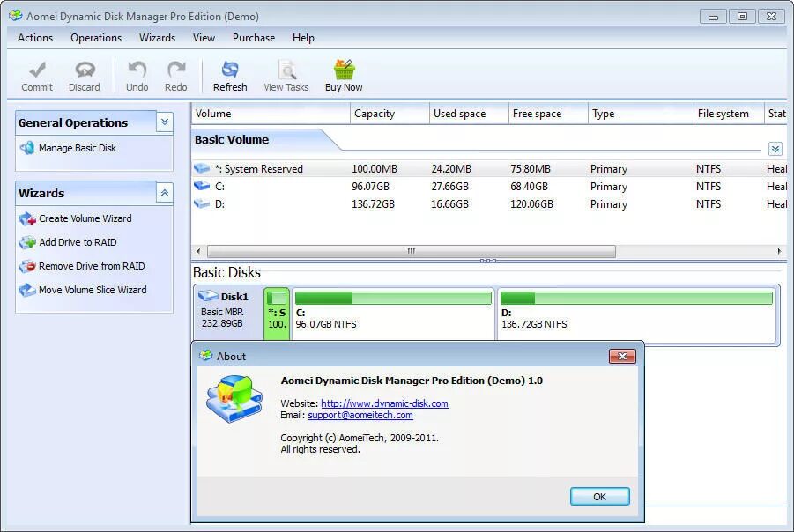Click the Manage Basic Disk link

click(x=78, y=148)
